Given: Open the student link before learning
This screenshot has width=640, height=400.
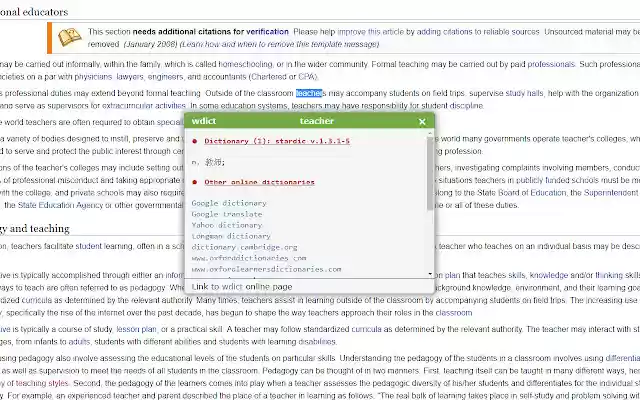Looking at the screenshot, I should coord(89,247).
